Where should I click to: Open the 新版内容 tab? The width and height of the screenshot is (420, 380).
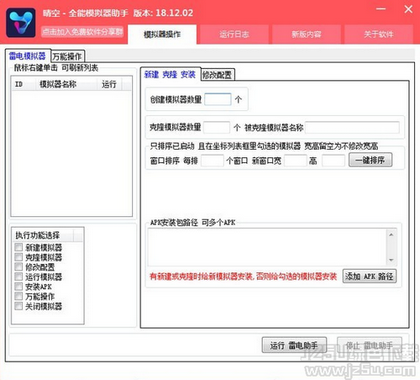(x=306, y=34)
